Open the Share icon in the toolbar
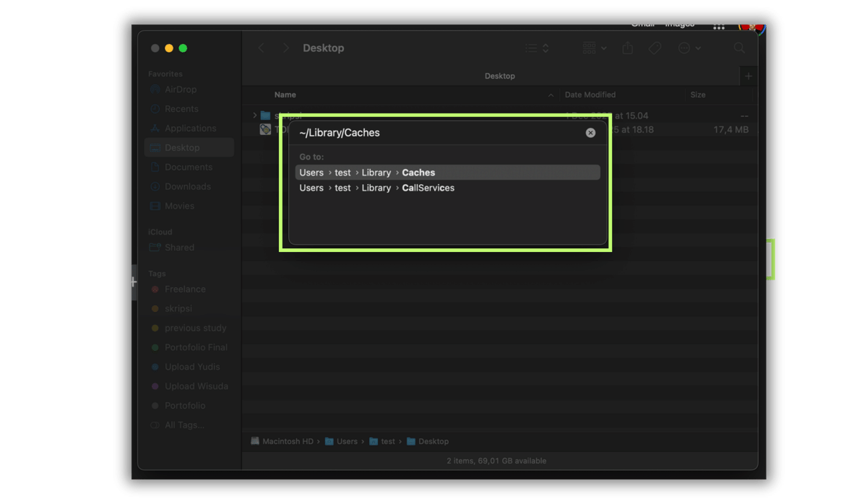 pyautogui.click(x=627, y=48)
